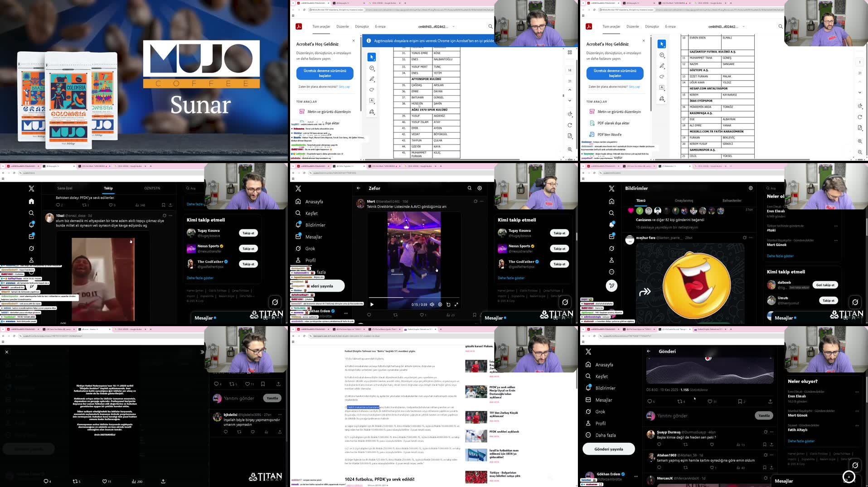This screenshot has width=868, height=487.
Task: Switch to the 'Takip' tab on the X timeline
Action: (108, 188)
